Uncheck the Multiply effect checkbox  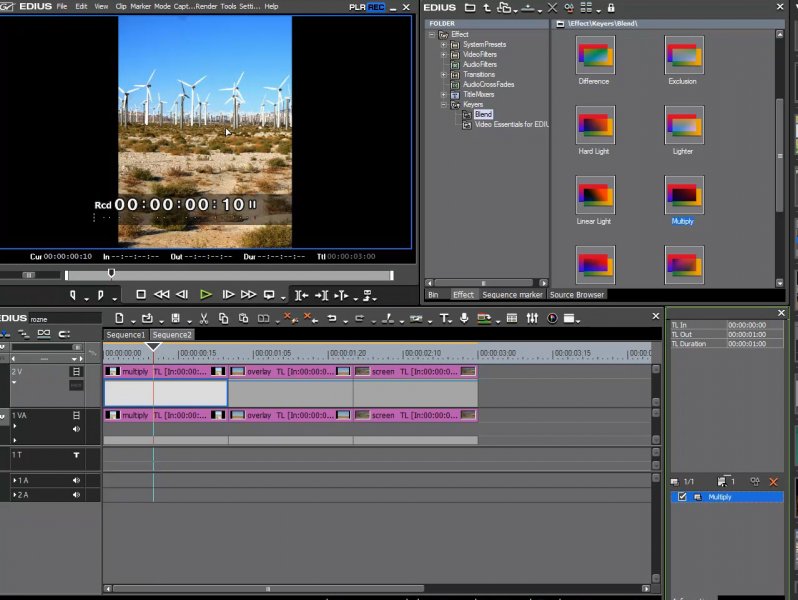tap(682, 497)
